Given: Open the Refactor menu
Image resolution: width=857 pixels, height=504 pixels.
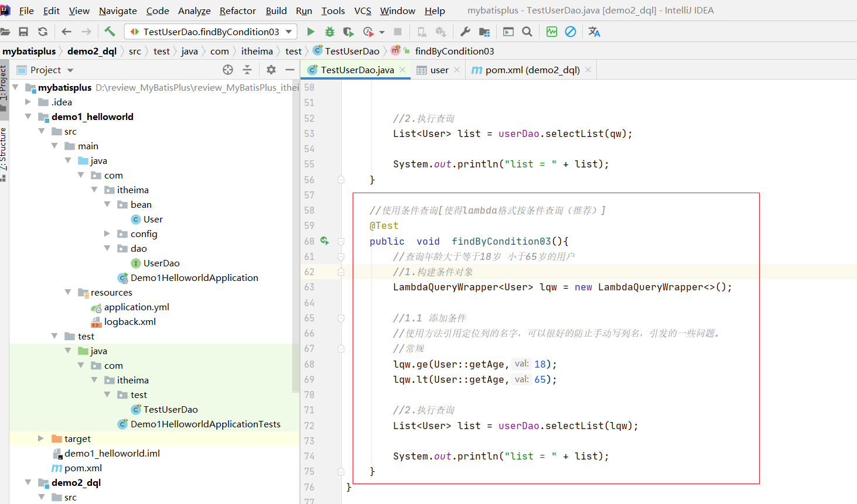Looking at the screenshot, I should point(237,11).
